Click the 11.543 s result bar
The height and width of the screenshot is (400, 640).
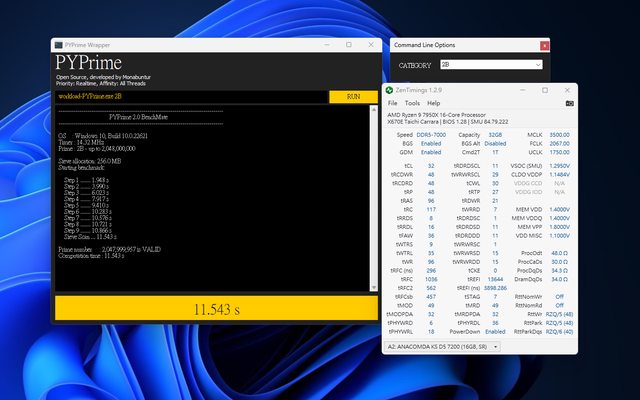215,308
